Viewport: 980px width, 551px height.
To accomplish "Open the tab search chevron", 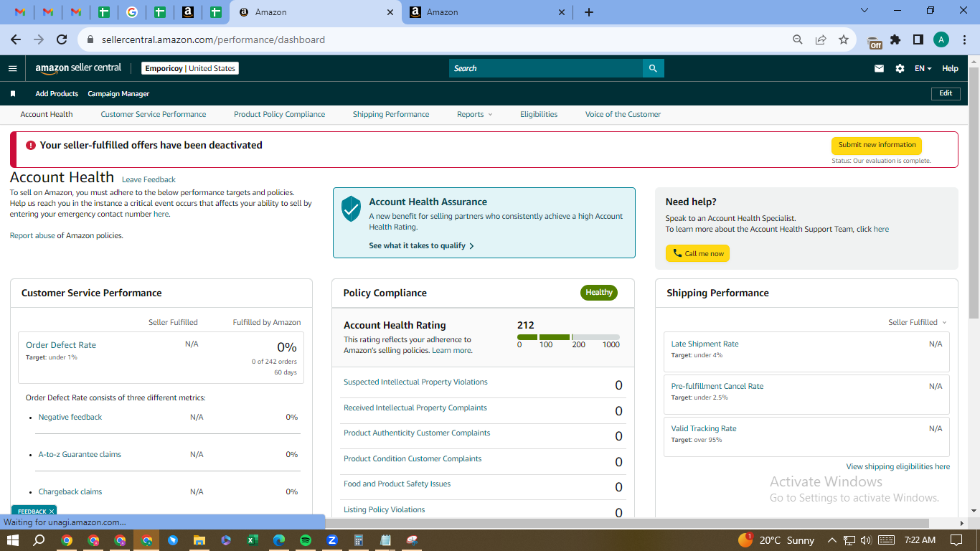I will (x=864, y=11).
